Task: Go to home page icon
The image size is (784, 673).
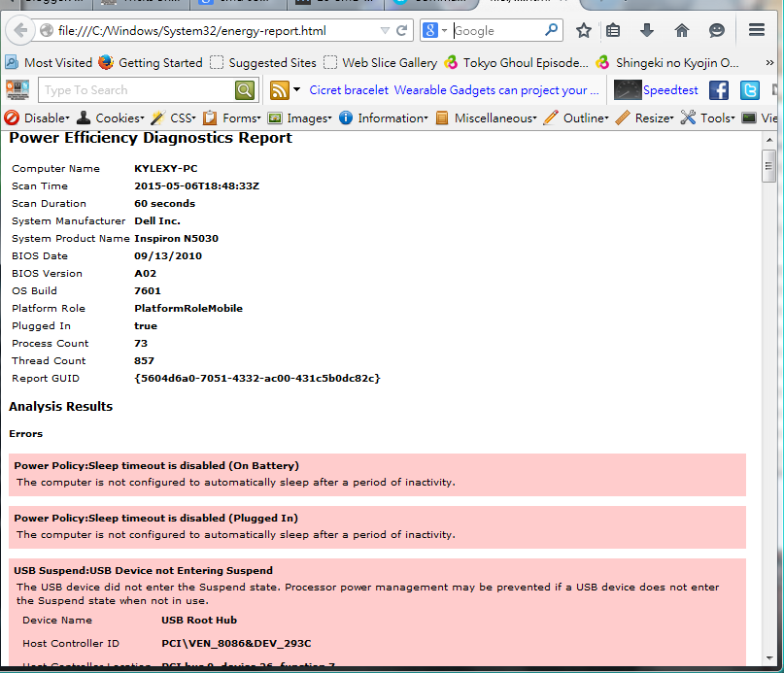Action: [681, 31]
